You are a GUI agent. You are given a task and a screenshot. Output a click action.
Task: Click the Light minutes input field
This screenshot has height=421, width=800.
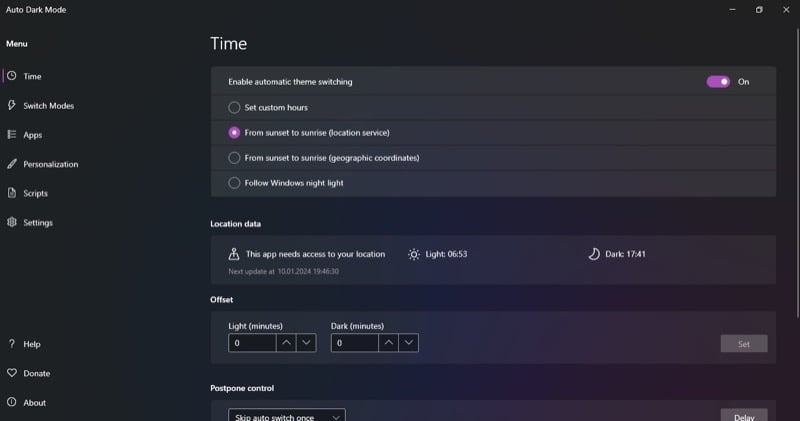pos(252,343)
